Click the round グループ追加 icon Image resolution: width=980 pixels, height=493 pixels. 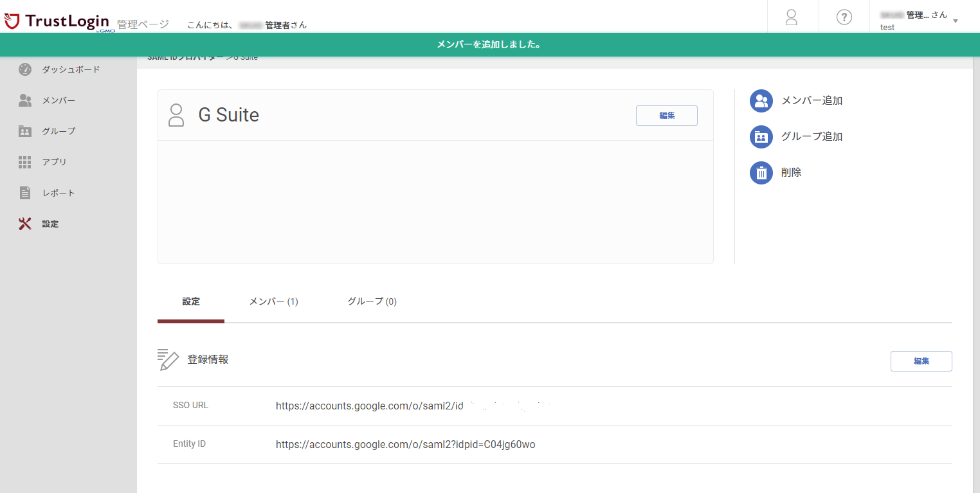(761, 136)
